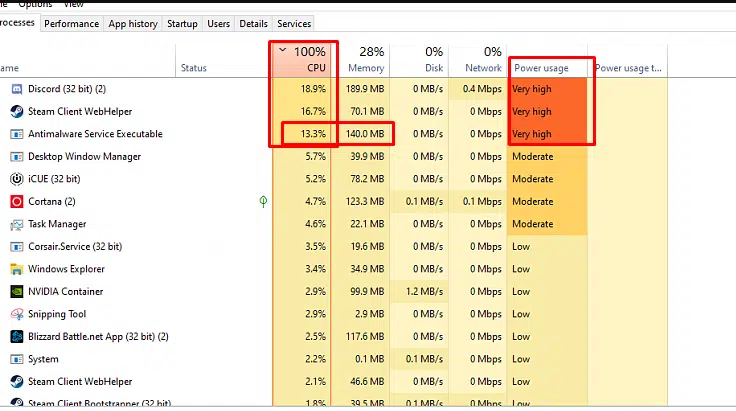736x411 pixels.
Task: Switch to the Performance tab
Action: click(71, 24)
